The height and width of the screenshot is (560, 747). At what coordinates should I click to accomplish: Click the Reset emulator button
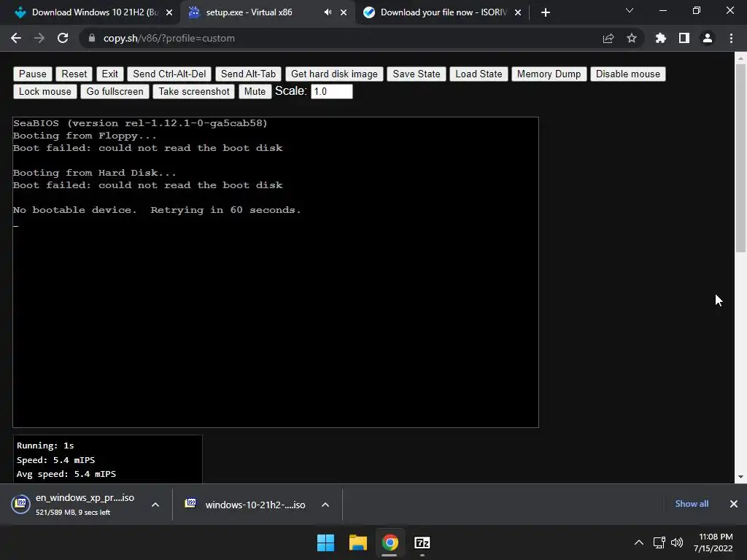click(74, 74)
